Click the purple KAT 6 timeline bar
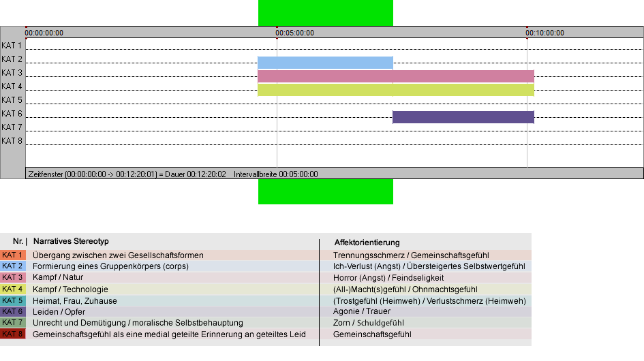The height and width of the screenshot is (361, 644). [x=463, y=117]
